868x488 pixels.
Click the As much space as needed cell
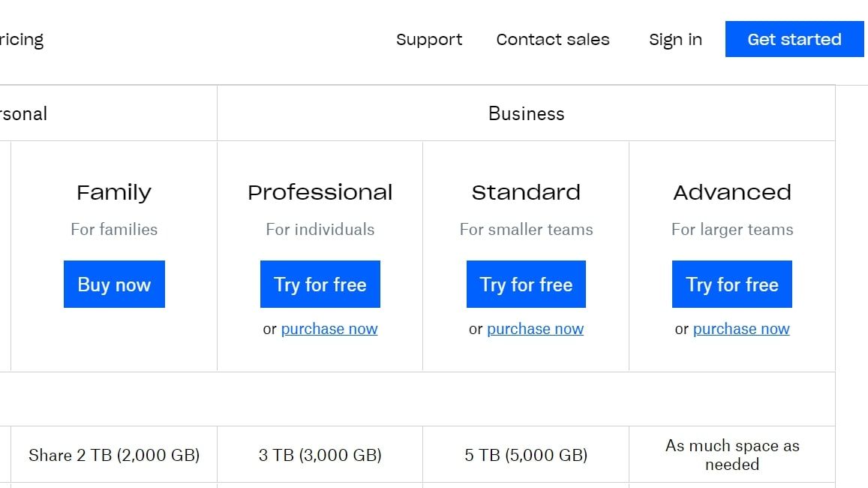731,454
